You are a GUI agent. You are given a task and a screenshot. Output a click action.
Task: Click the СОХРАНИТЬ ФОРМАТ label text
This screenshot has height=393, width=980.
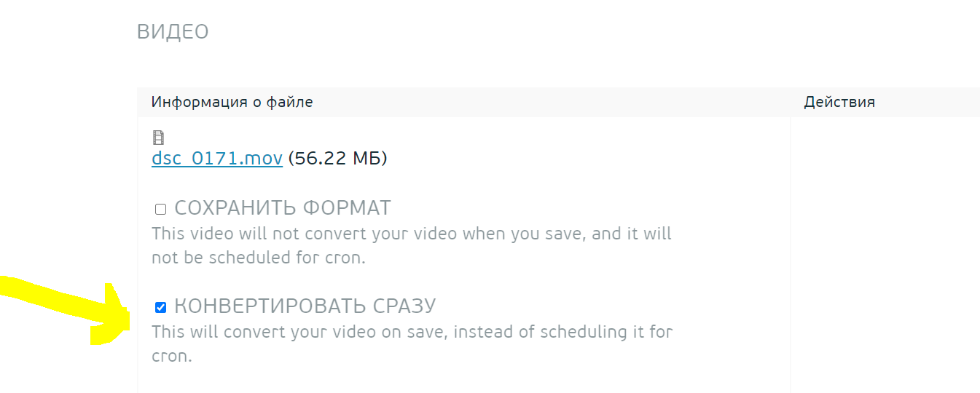click(282, 208)
